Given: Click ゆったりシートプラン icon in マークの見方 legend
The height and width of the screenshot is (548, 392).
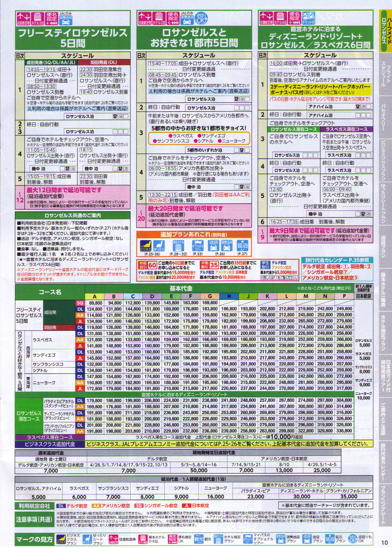Looking at the screenshot, I should (x=87, y=539).
